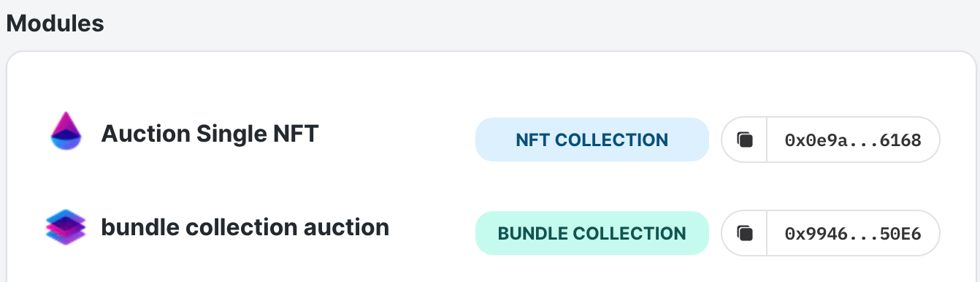This screenshot has width=980, height=282.
Task: Click the copy icon beside NFT COLLECTION badge
Action: tap(744, 139)
